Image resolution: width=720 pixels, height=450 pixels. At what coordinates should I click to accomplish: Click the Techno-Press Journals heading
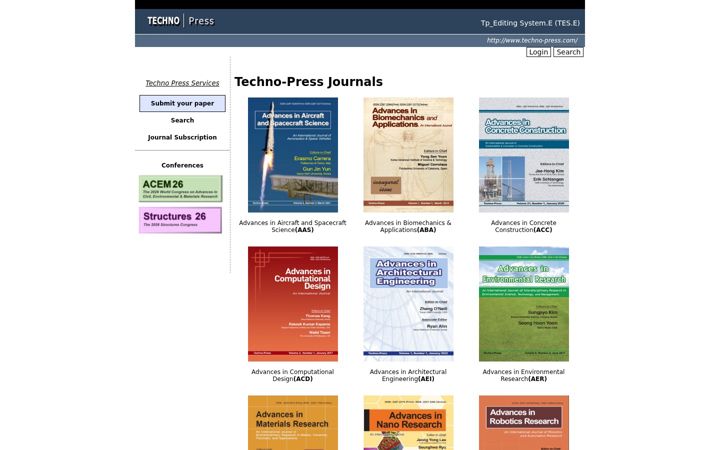pyautogui.click(x=309, y=82)
